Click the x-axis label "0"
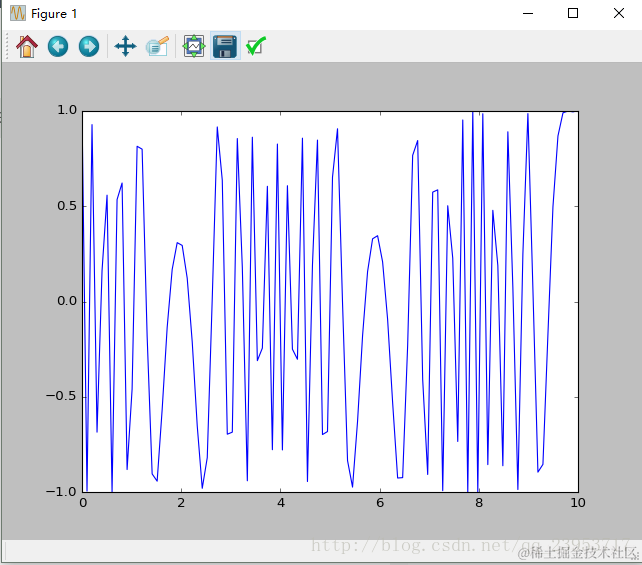The width and height of the screenshot is (642, 565). click(x=83, y=503)
